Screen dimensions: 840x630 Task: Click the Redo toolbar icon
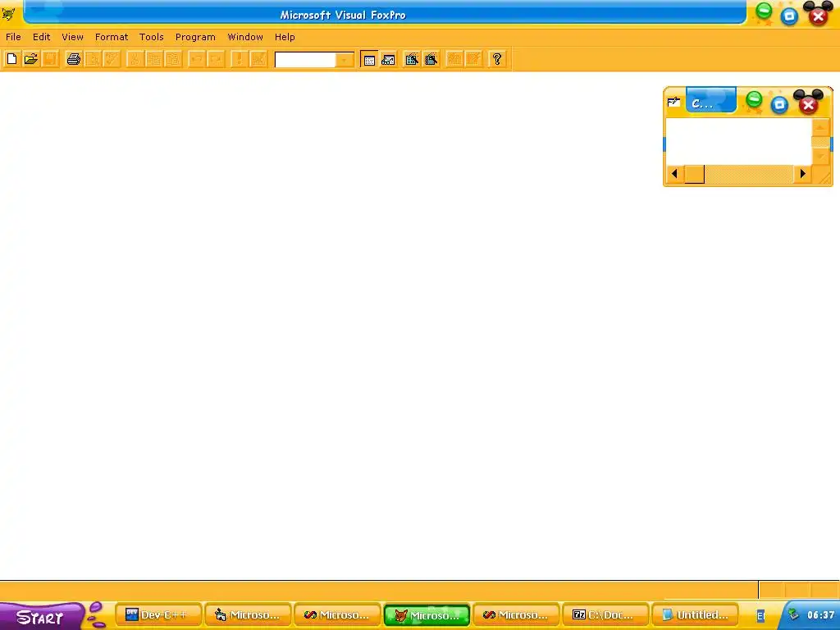216,59
